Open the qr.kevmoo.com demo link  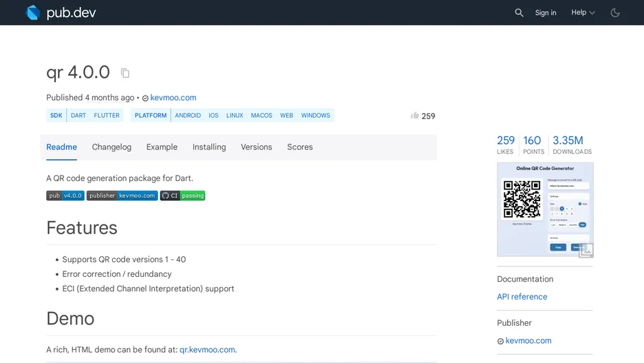point(207,350)
